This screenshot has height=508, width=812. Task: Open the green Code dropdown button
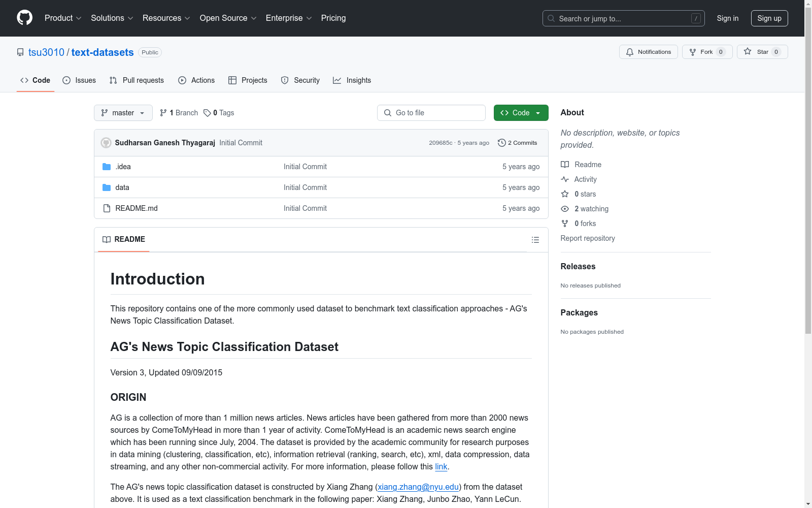[521, 113]
